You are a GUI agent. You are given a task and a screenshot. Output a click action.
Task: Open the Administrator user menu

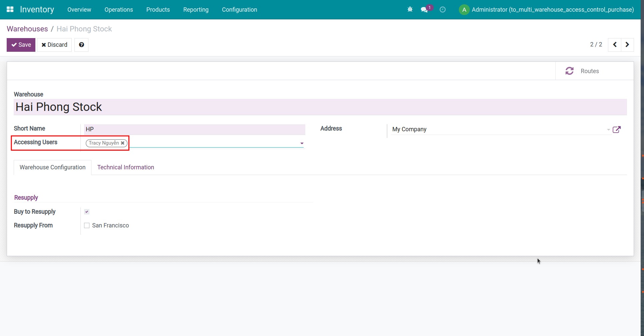tap(546, 10)
